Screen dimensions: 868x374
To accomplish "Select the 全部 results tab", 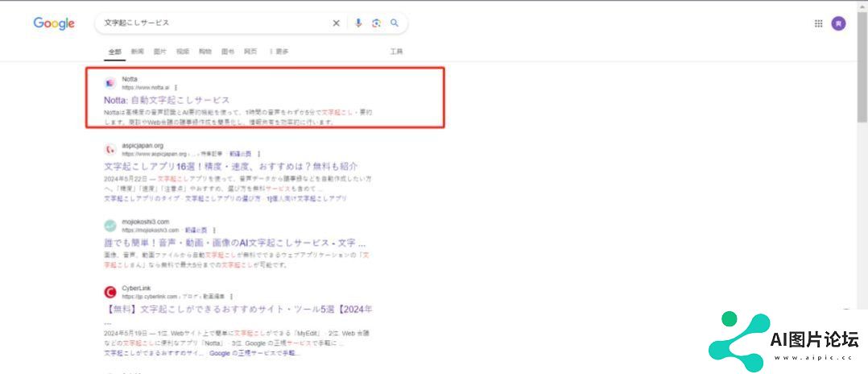I will tap(114, 52).
